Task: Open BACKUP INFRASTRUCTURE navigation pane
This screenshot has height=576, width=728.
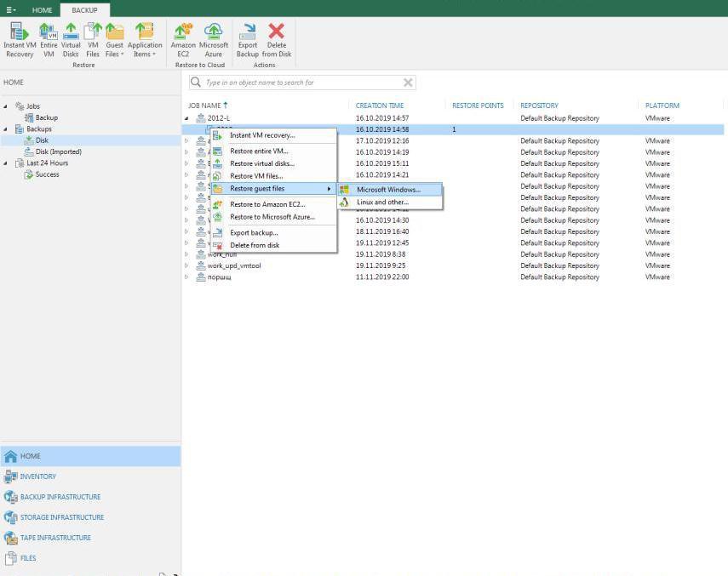Action: (x=90, y=497)
